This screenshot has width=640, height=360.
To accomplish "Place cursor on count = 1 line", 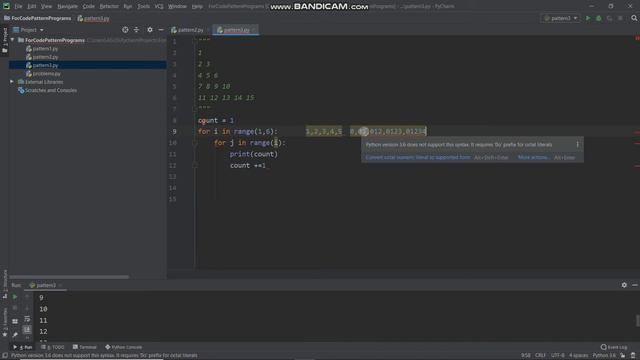I will (216, 120).
